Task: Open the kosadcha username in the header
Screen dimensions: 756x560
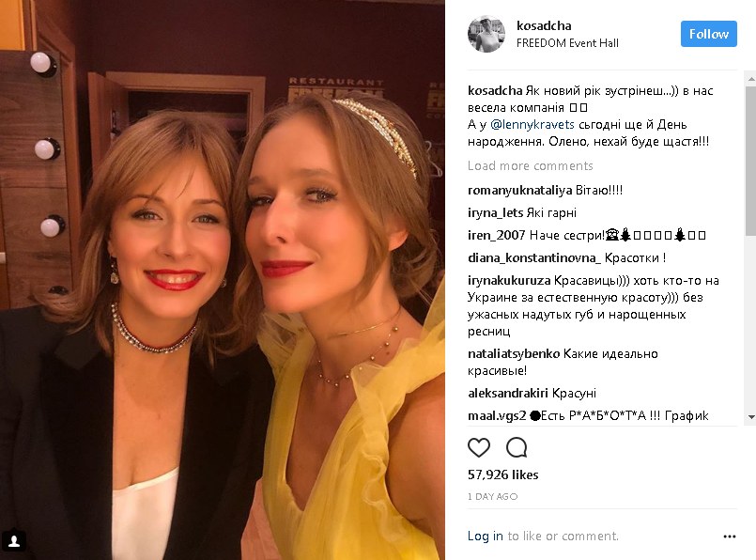Action: (x=545, y=26)
